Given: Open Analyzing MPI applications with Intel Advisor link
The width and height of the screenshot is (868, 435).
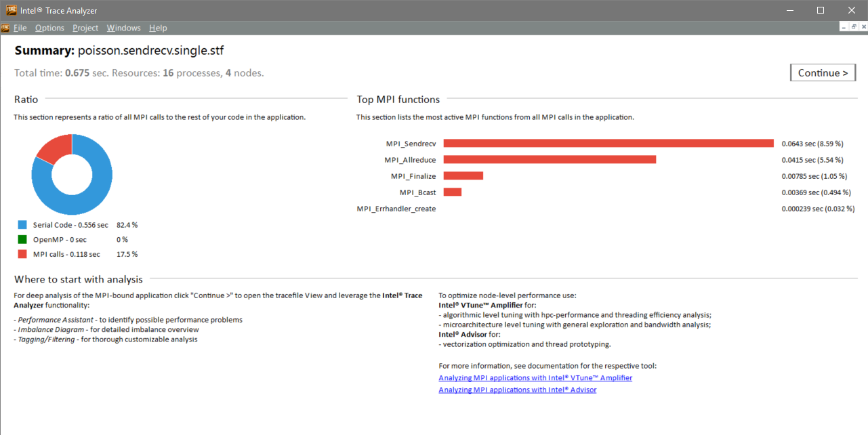Looking at the screenshot, I should (518, 390).
